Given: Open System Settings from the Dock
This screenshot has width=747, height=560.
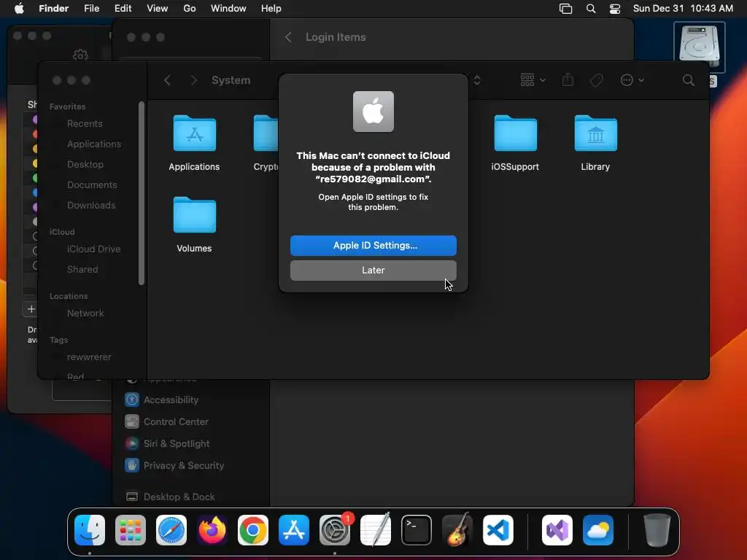Looking at the screenshot, I should click(x=334, y=530).
